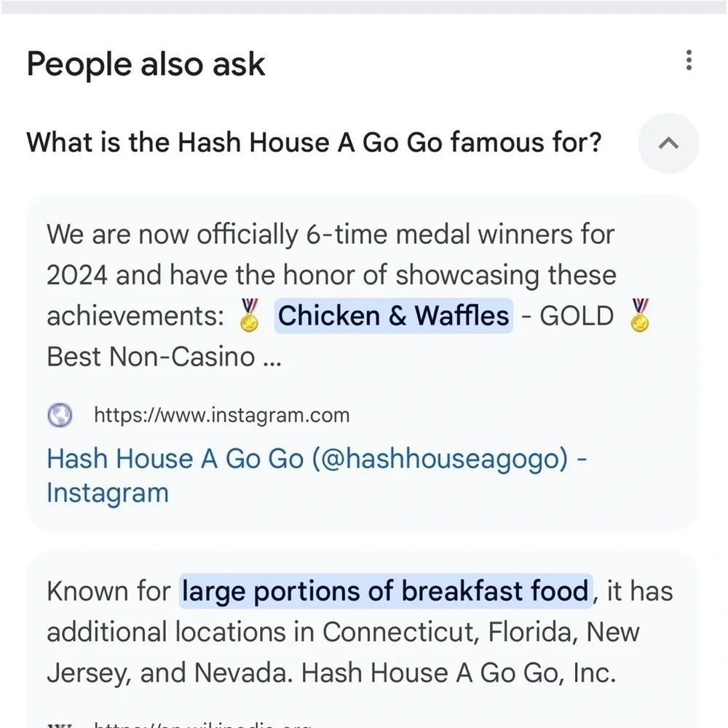Open the partially visible Wikipedia URL
Image resolution: width=728 pixels, height=728 pixels.
click(x=202, y=724)
